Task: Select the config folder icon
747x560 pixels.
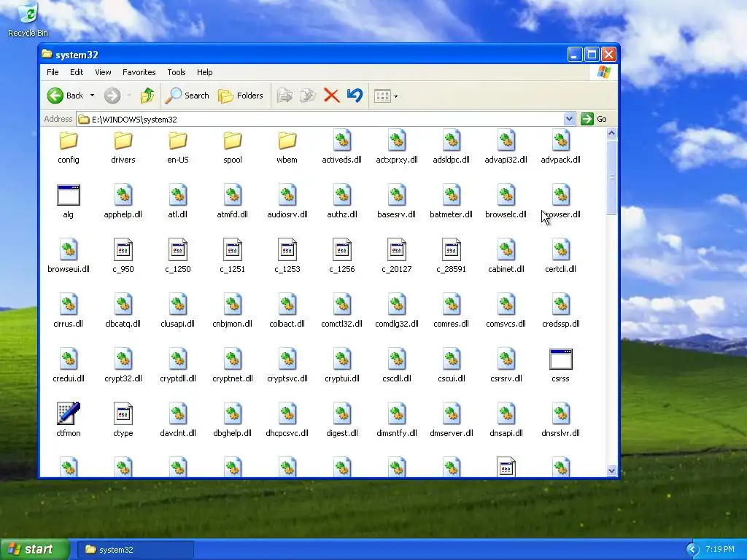Action: coord(69,141)
